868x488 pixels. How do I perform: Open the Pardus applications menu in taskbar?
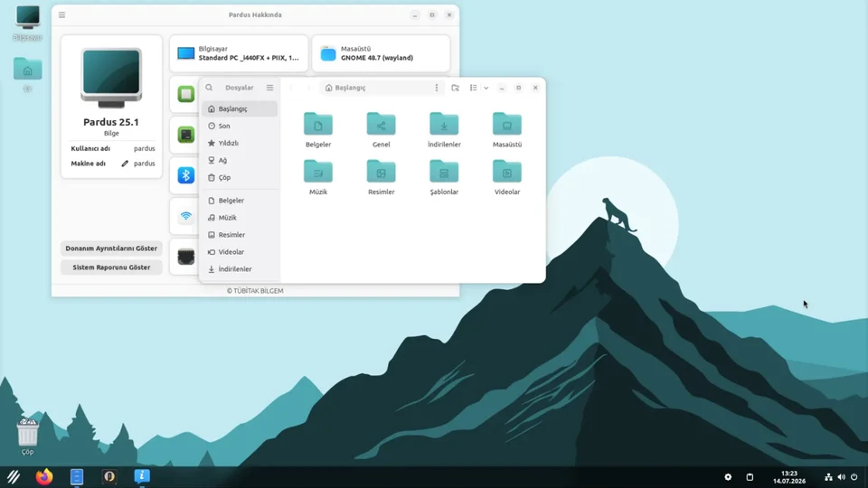14,476
